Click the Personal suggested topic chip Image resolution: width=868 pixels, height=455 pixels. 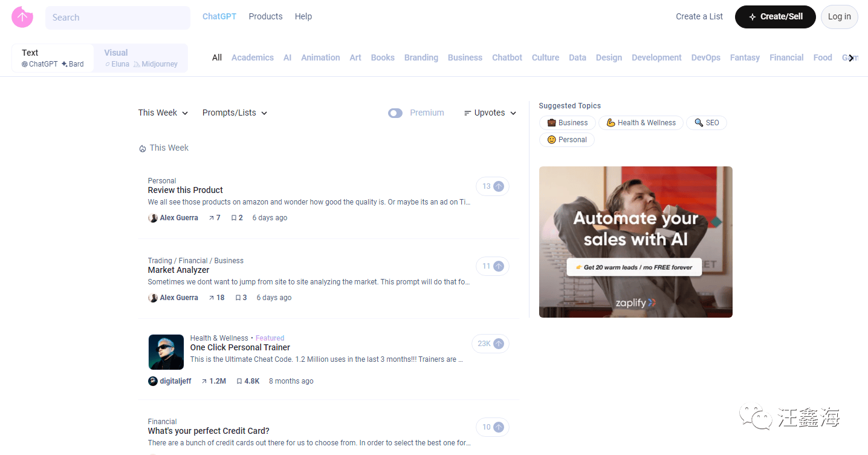point(567,140)
